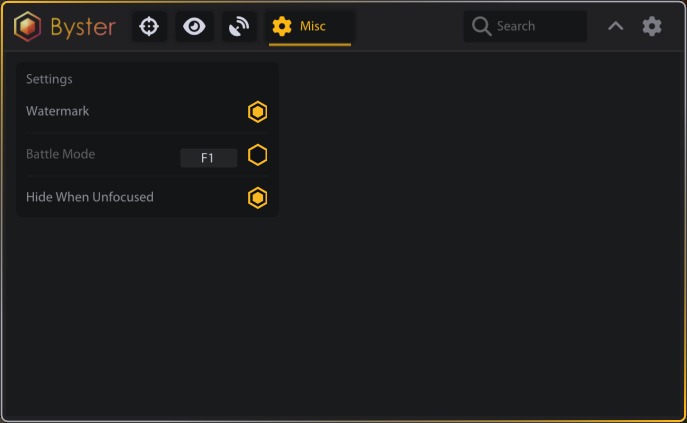Collapse the window with the up chevron
687x423 pixels.
point(616,26)
